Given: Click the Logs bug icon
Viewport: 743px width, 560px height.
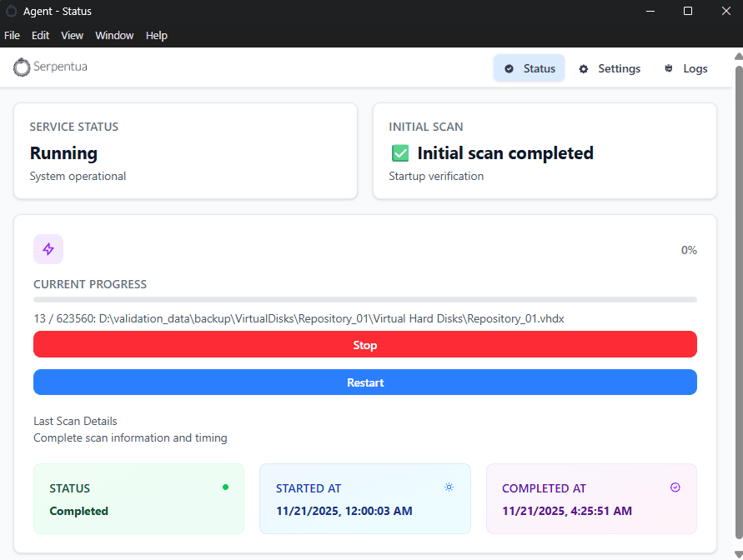Looking at the screenshot, I should 668,67.
